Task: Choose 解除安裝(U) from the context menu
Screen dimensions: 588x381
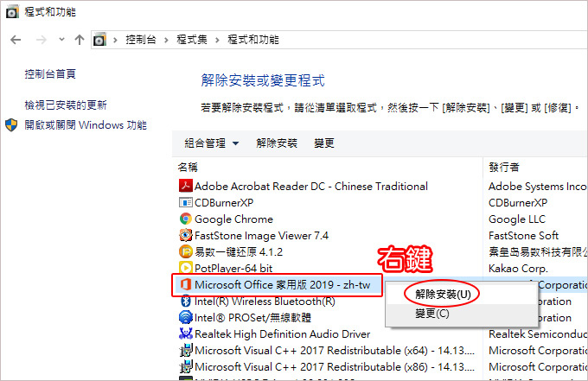Action: (x=443, y=295)
